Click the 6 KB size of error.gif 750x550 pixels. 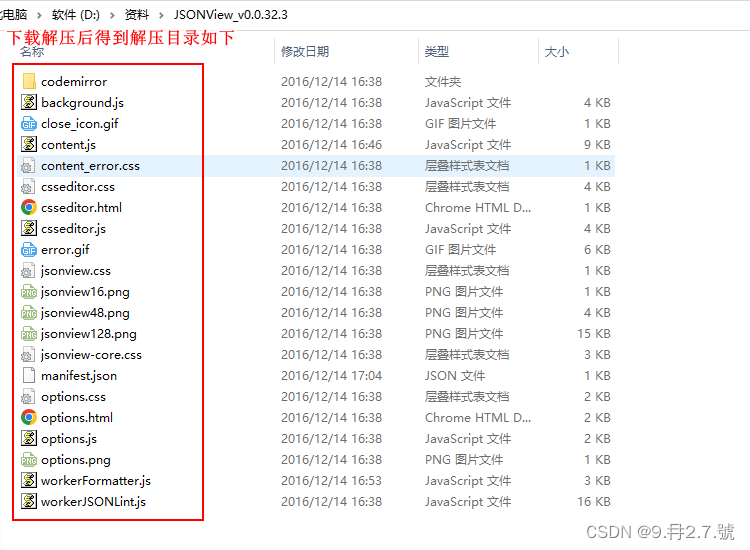coord(597,250)
